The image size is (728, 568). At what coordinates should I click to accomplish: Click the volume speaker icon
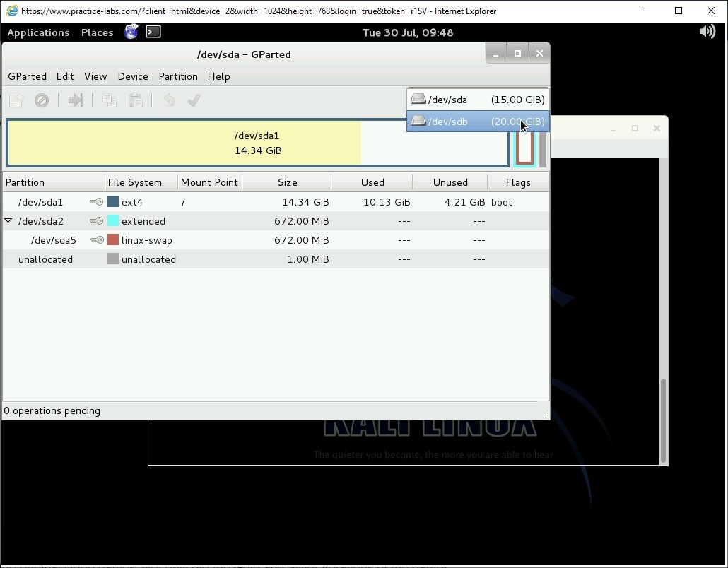point(707,32)
